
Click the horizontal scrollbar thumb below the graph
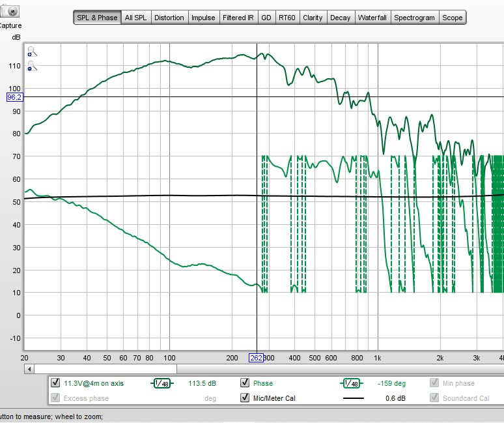[x=104, y=369]
